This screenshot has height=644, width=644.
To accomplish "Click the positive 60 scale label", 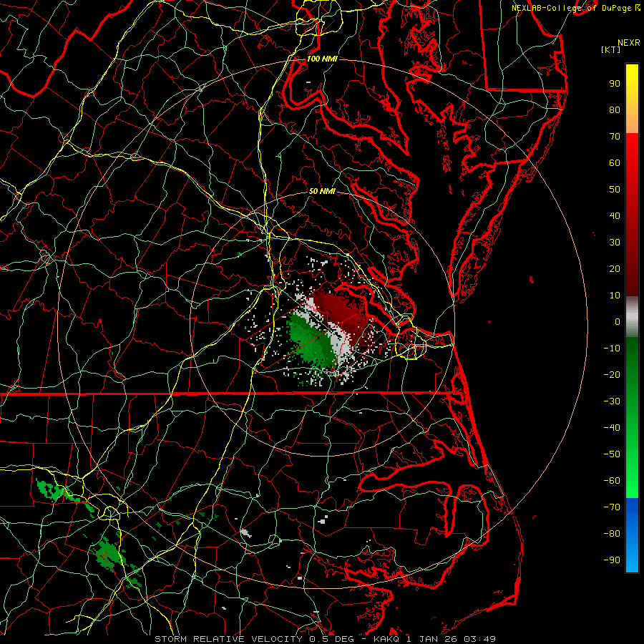I will (x=615, y=163).
